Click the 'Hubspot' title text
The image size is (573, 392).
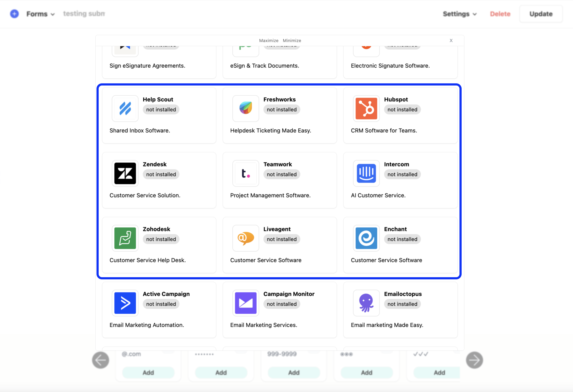click(x=396, y=99)
